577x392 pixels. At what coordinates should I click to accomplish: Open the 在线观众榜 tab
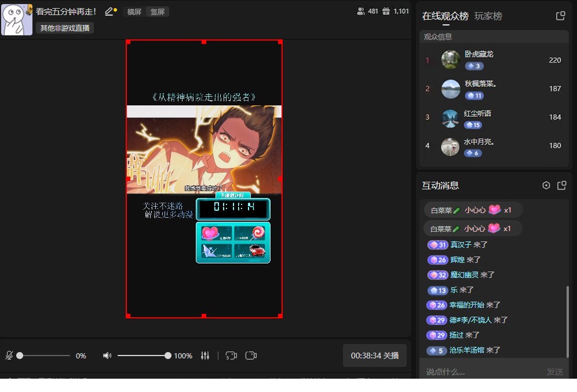(x=445, y=16)
